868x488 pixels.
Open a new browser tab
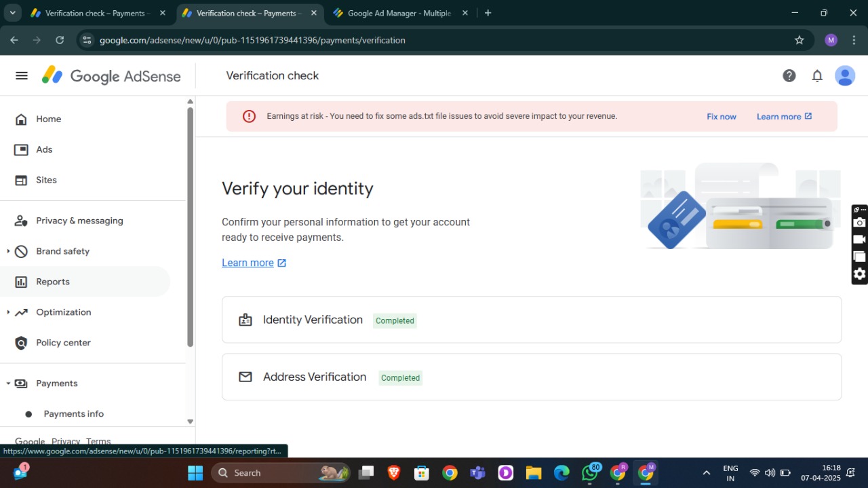488,13
